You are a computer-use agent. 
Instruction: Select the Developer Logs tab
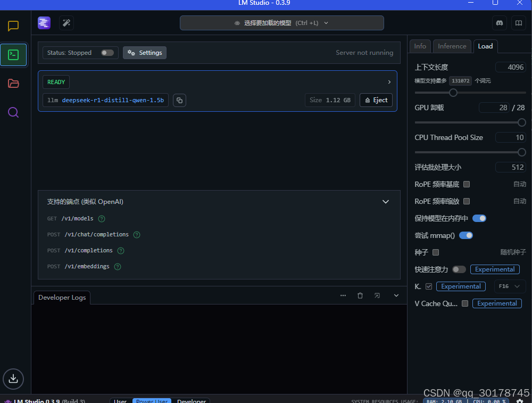click(62, 298)
